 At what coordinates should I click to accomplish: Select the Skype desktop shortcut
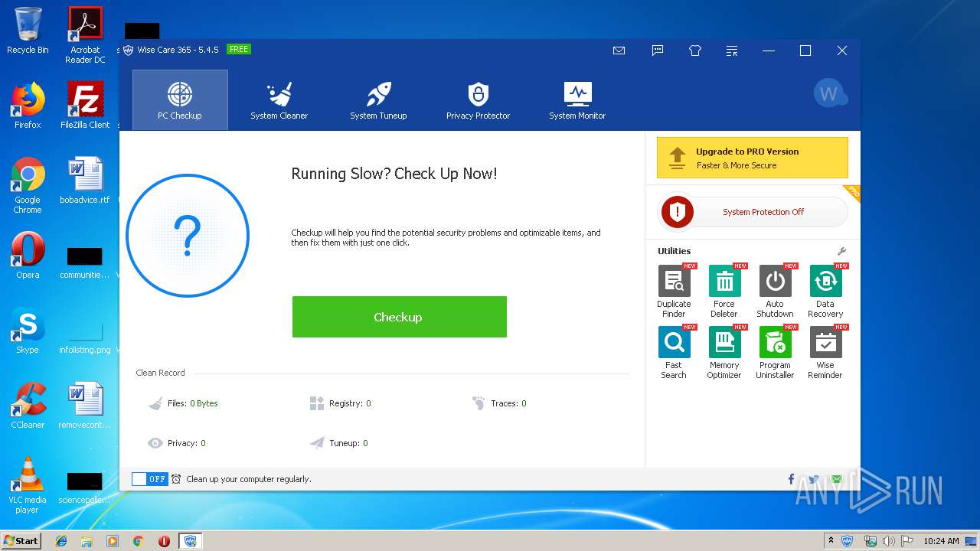point(28,331)
